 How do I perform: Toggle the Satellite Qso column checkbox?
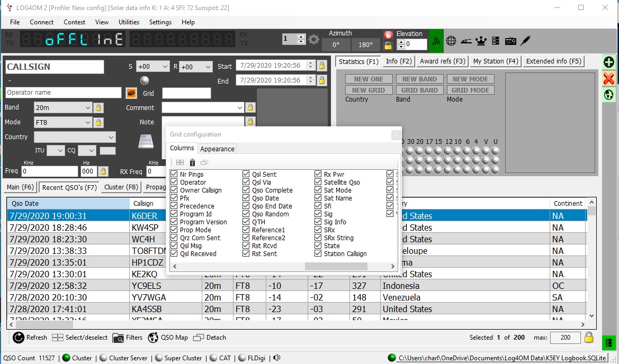coord(318,182)
